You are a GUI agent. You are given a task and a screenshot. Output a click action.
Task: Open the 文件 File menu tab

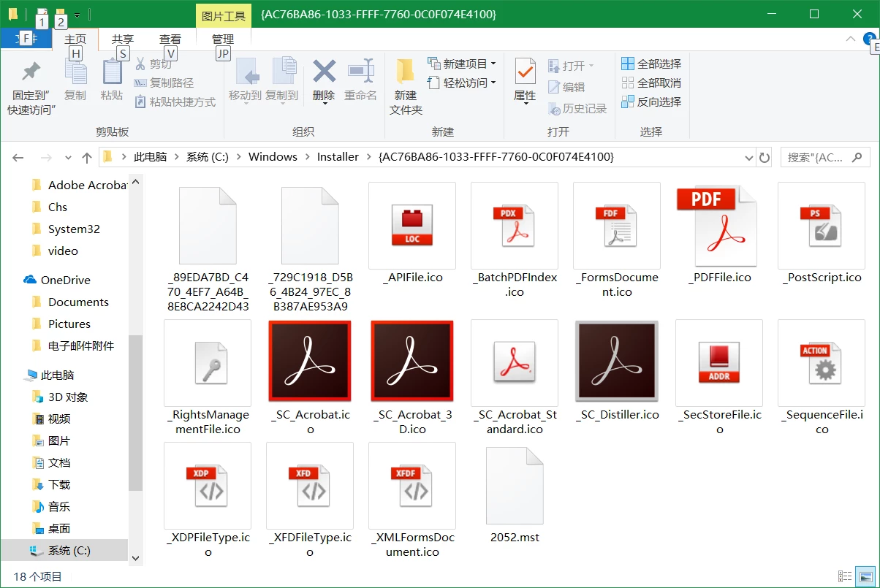tap(26, 39)
